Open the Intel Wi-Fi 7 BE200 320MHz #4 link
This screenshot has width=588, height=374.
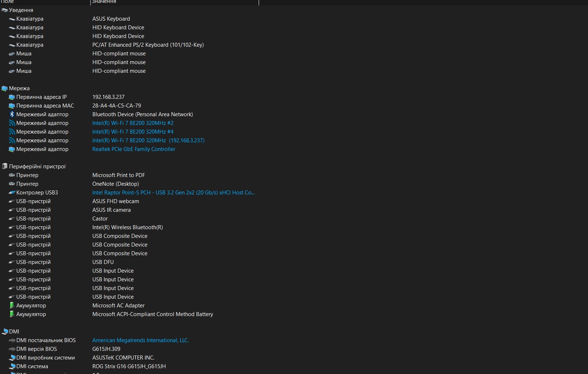pyautogui.click(x=133, y=132)
